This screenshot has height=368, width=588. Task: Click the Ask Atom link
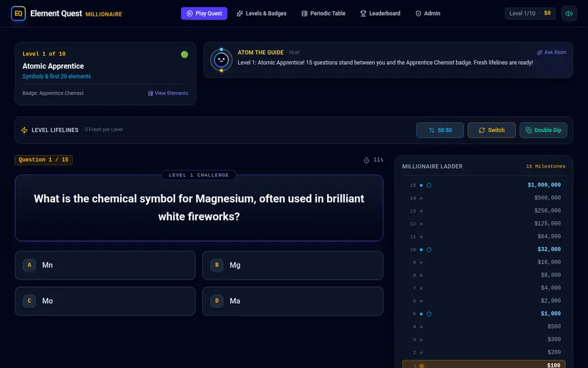[551, 52]
